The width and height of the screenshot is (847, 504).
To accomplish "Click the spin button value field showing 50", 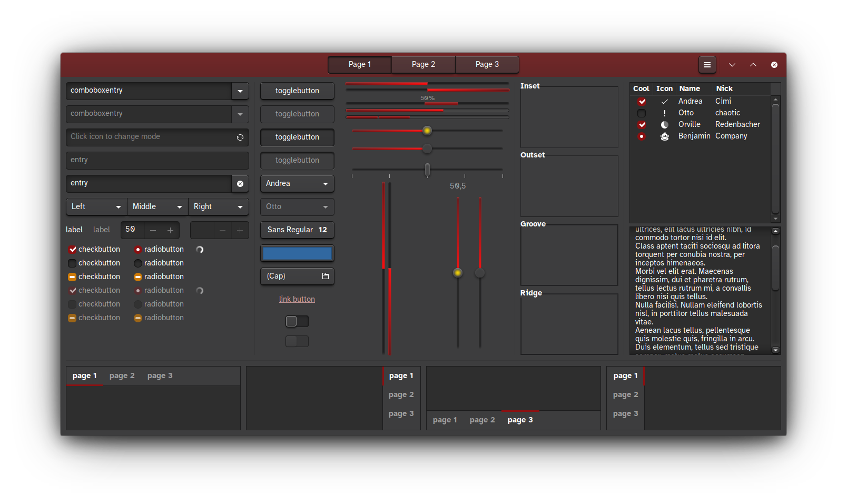I will pyautogui.click(x=132, y=230).
